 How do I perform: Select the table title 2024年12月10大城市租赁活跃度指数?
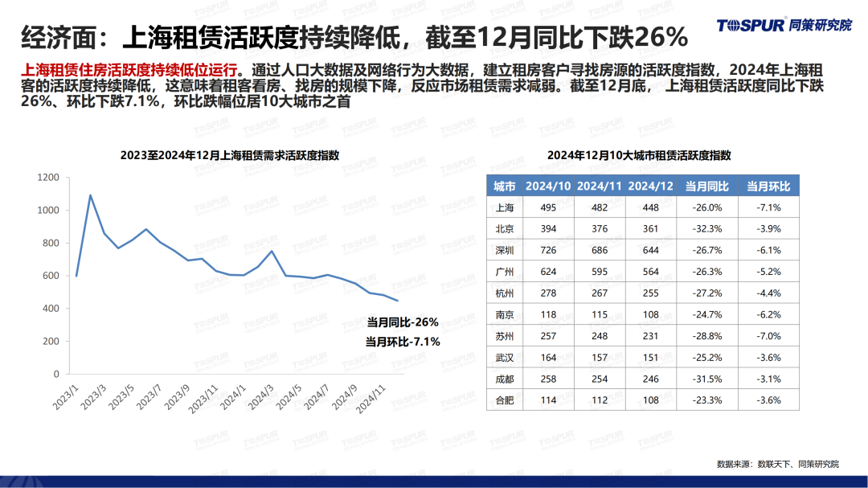pyautogui.click(x=639, y=156)
